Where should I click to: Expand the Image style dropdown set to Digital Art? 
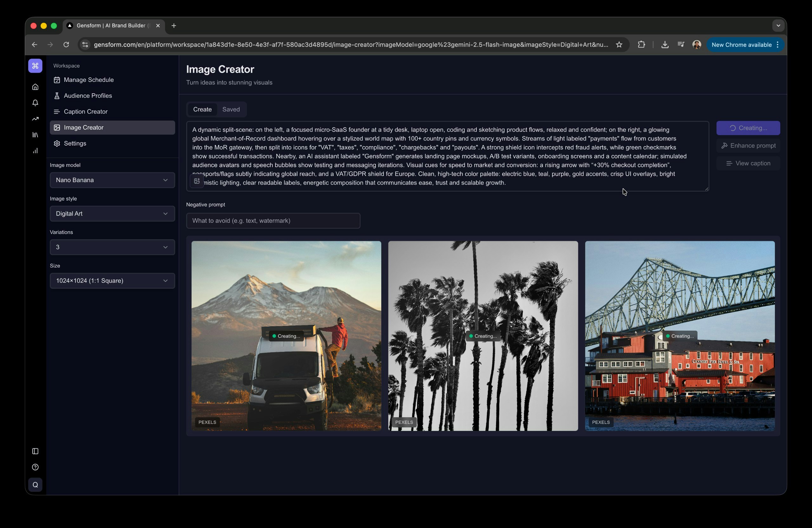[x=112, y=214]
